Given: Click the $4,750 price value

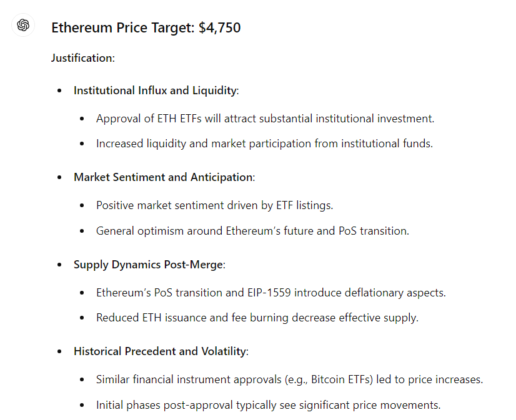Looking at the screenshot, I should [x=219, y=27].
